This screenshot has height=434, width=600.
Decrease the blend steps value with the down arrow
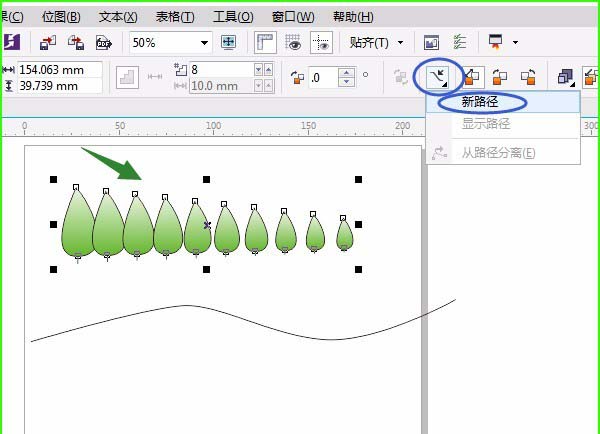point(259,70)
